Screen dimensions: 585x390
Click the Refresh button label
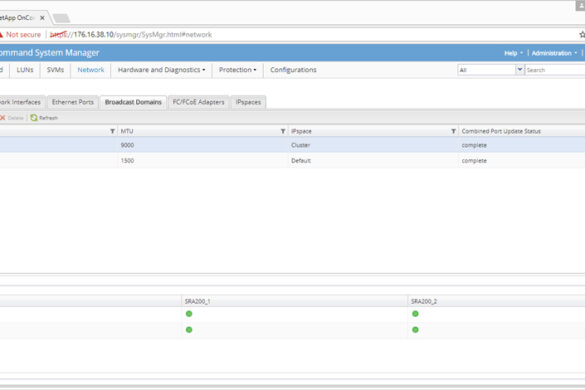coord(49,118)
